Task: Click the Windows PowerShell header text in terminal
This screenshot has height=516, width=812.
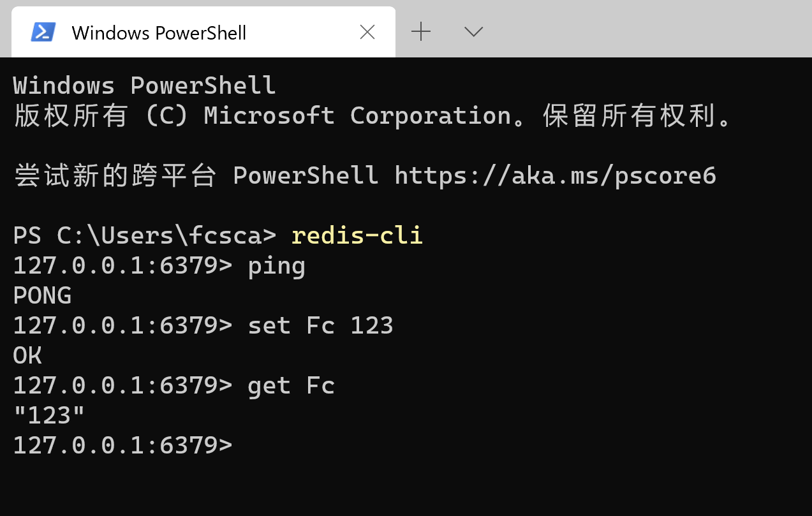Action: [144, 85]
